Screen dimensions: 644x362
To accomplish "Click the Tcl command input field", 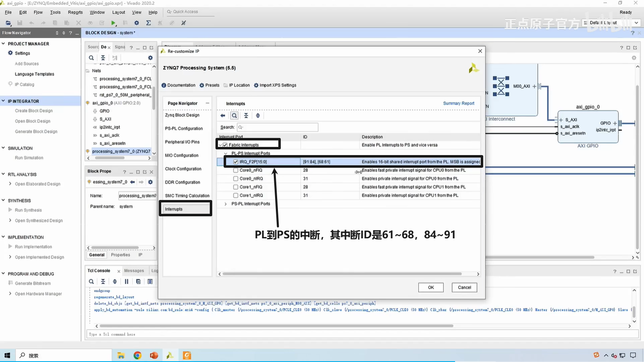I will tap(362, 334).
